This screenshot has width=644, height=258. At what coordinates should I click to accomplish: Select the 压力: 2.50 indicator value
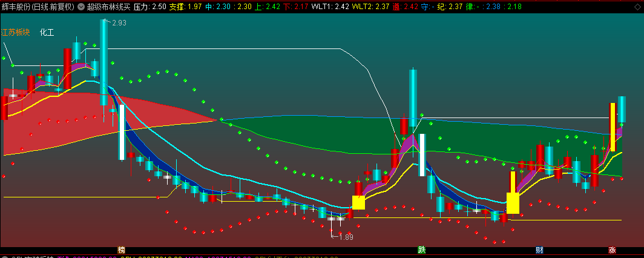pyautogui.click(x=150, y=7)
